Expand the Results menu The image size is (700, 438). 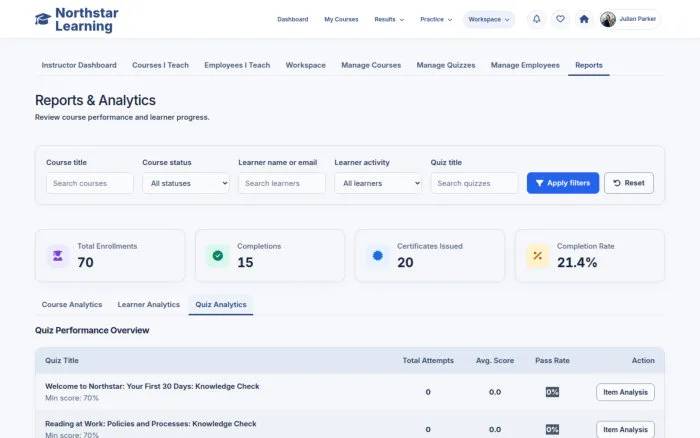(389, 19)
